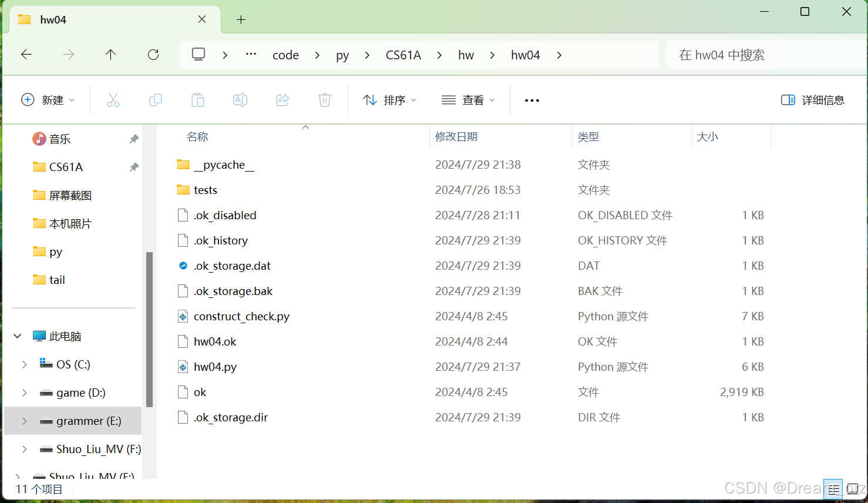Click the Copy icon
This screenshot has height=503, width=868.
coord(155,100)
